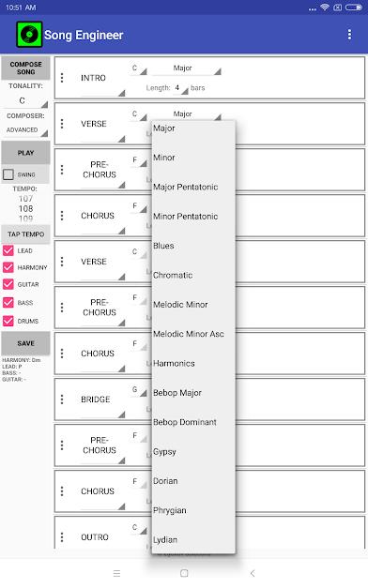This screenshot has width=368, height=588.
Task: Pick tempo value 109 in the picker
Action: point(25,219)
